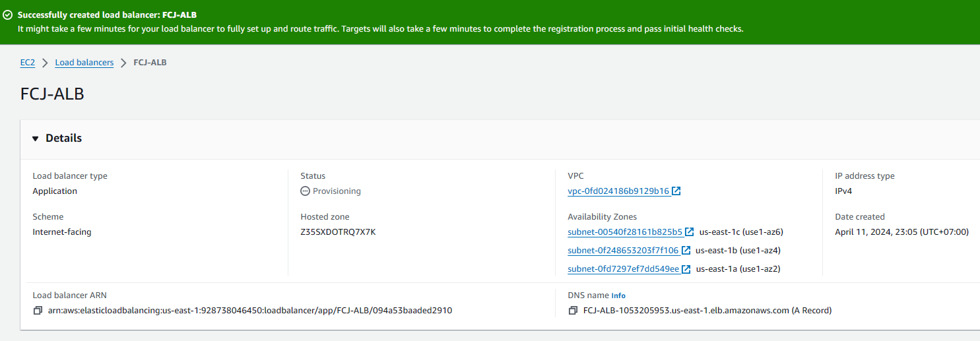The width and height of the screenshot is (980, 341).
Task: Click the IPv4 address type value
Action: click(x=845, y=191)
